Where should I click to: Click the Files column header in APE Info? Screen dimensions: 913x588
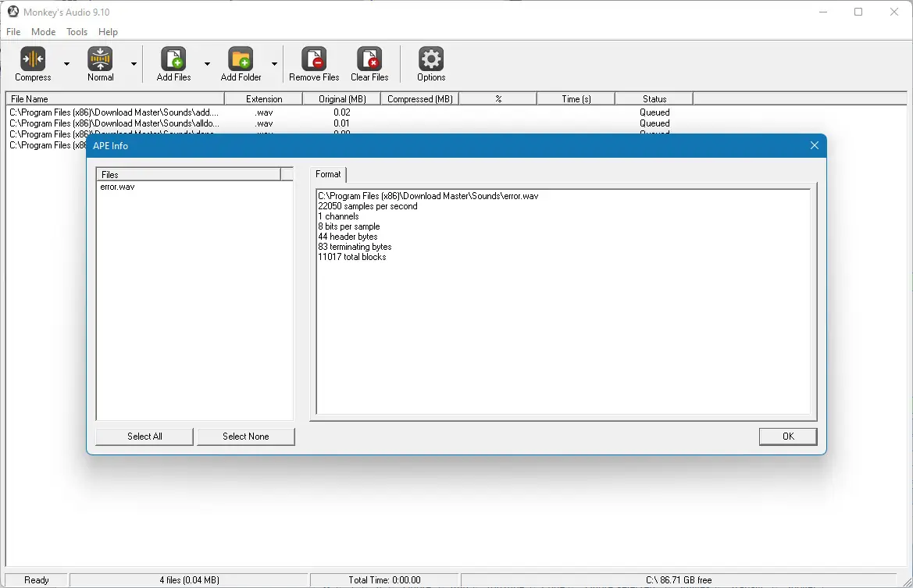[189, 175]
